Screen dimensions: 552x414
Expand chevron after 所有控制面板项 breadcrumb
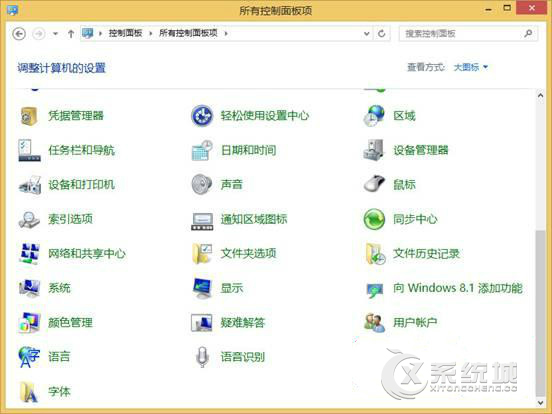pyautogui.click(x=226, y=33)
